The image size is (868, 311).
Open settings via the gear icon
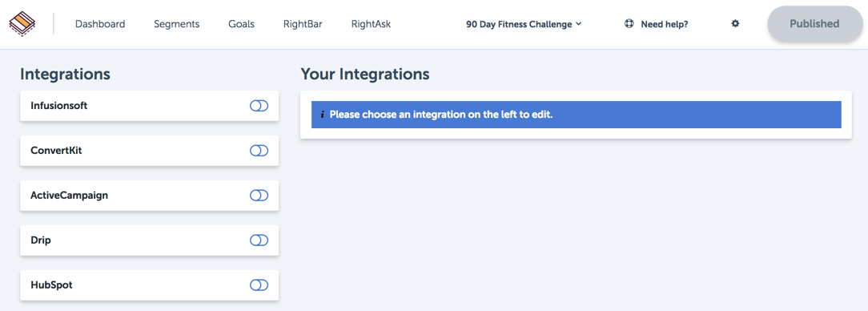(735, 24)
